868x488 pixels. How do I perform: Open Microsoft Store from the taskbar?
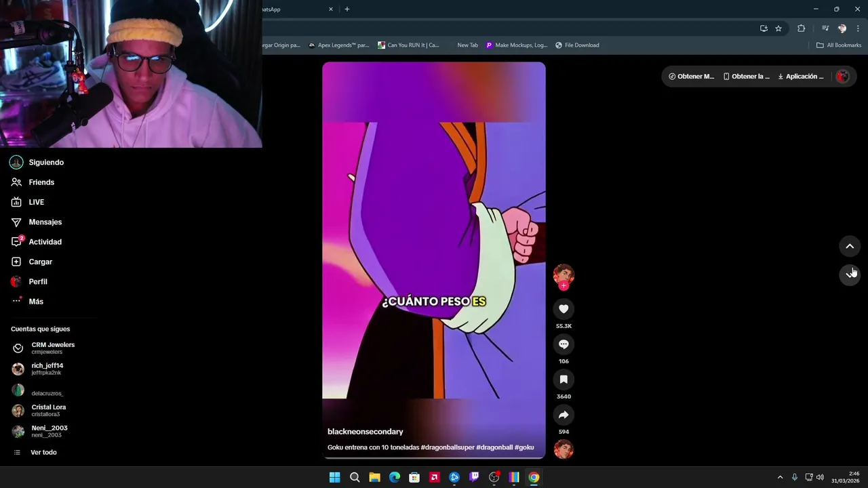pos(414,477)
